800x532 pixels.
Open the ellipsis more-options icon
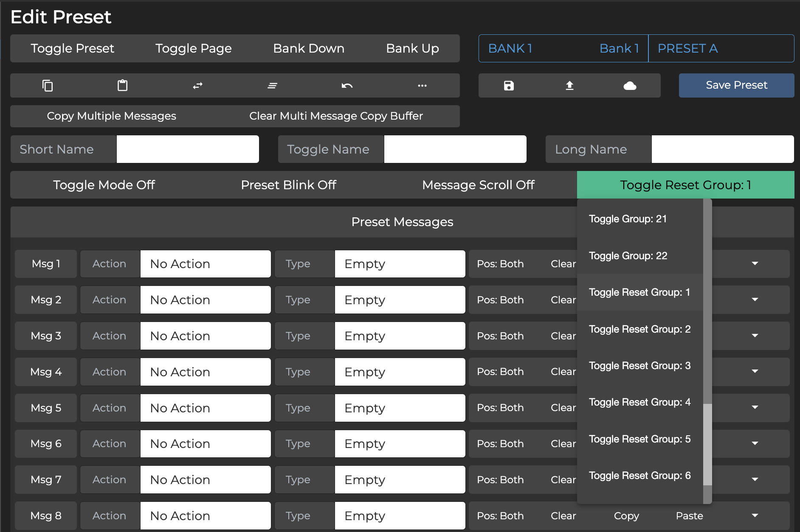(422, 85)
